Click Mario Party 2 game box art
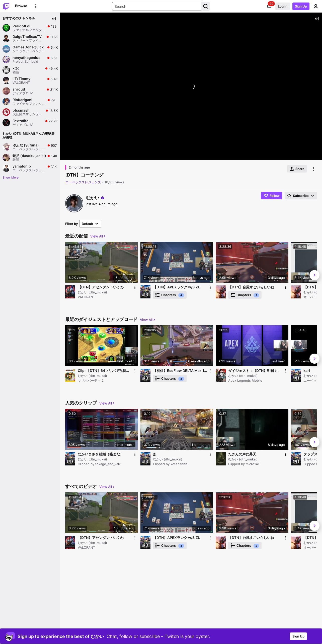 [70, 375]
